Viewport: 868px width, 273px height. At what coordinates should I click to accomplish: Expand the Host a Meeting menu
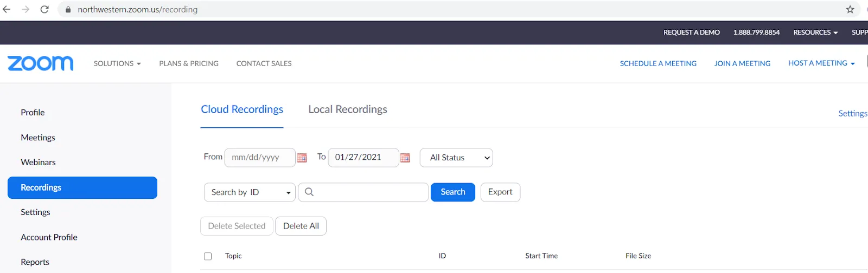click(821, 63)
